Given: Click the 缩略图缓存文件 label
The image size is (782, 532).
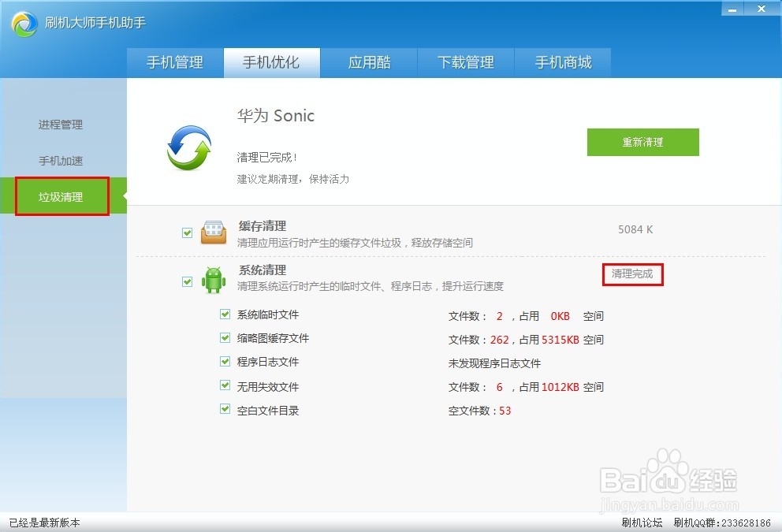Looking at the screenshot, I should tap(273, 338).
